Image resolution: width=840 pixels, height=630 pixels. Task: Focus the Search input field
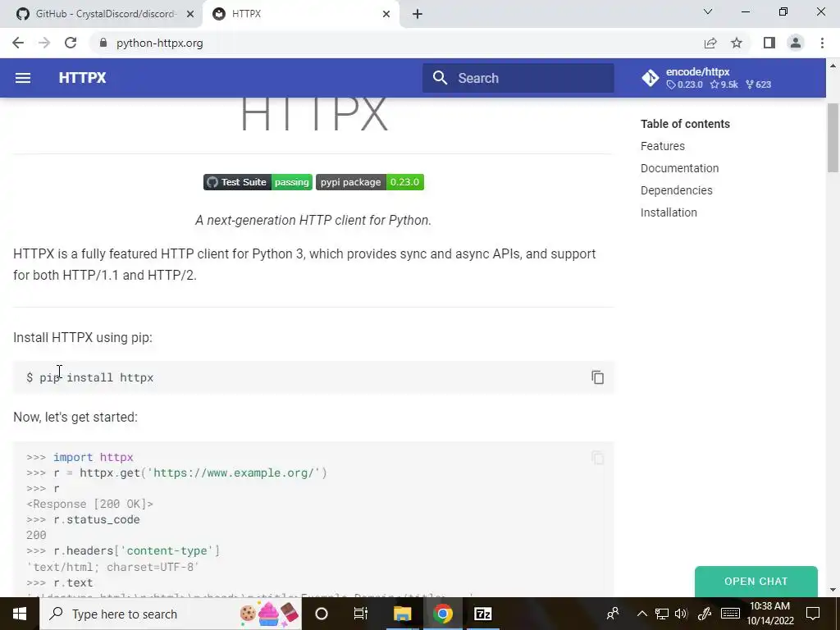[x=518, y=78]
